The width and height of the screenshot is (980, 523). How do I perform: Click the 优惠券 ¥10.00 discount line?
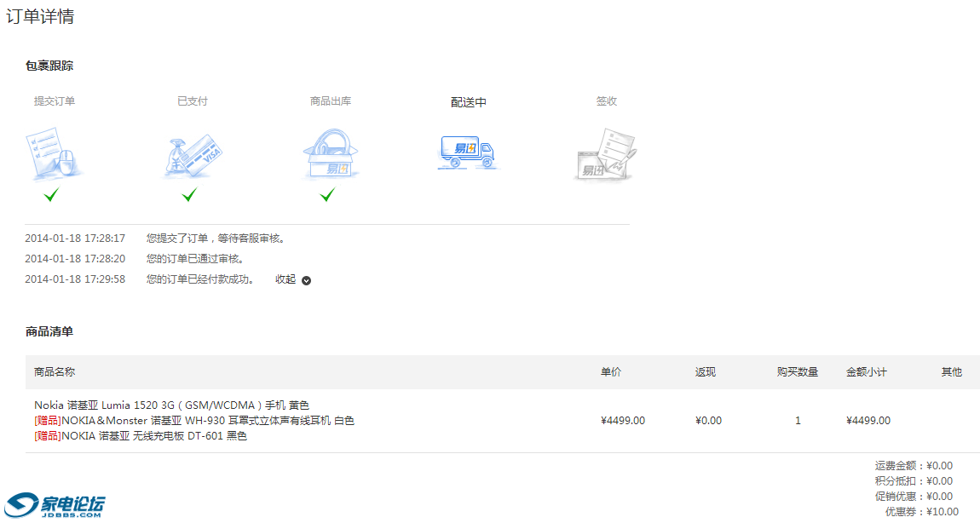click(x=921, y=512)
